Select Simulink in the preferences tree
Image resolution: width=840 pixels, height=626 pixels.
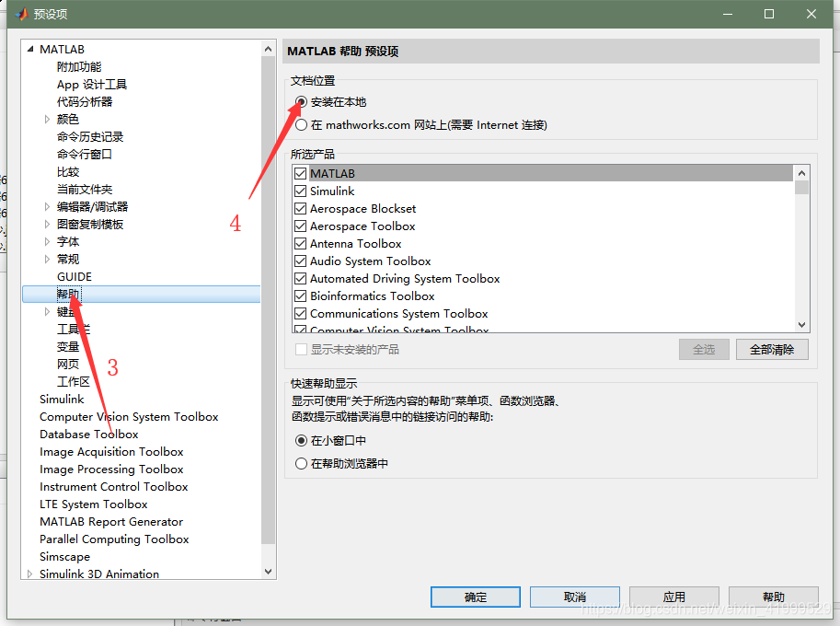pos(62,400)
